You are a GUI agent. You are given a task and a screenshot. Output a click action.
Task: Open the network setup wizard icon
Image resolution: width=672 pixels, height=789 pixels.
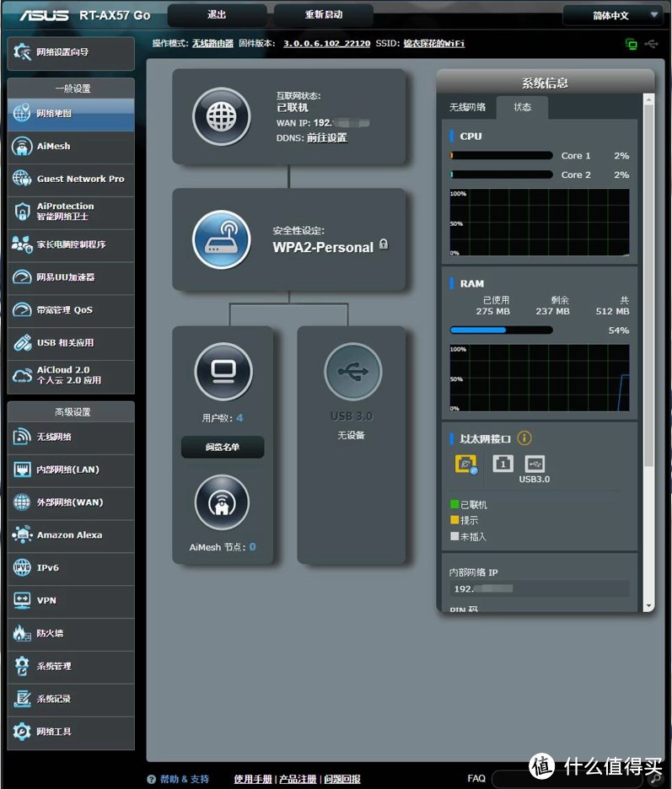[x=22, y=52]
